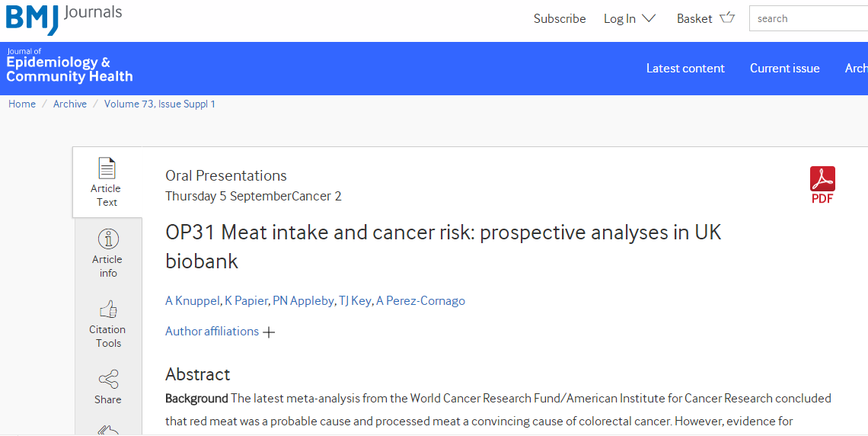The image size is (868, 436).
Task: Go to Home breadcrumb
Action: point(22,104)
